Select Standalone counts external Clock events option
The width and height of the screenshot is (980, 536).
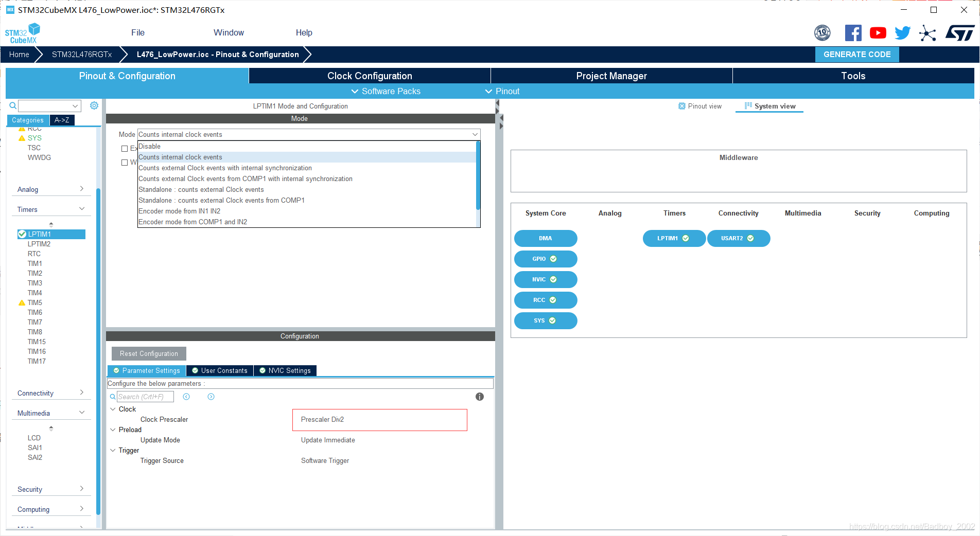307,190
